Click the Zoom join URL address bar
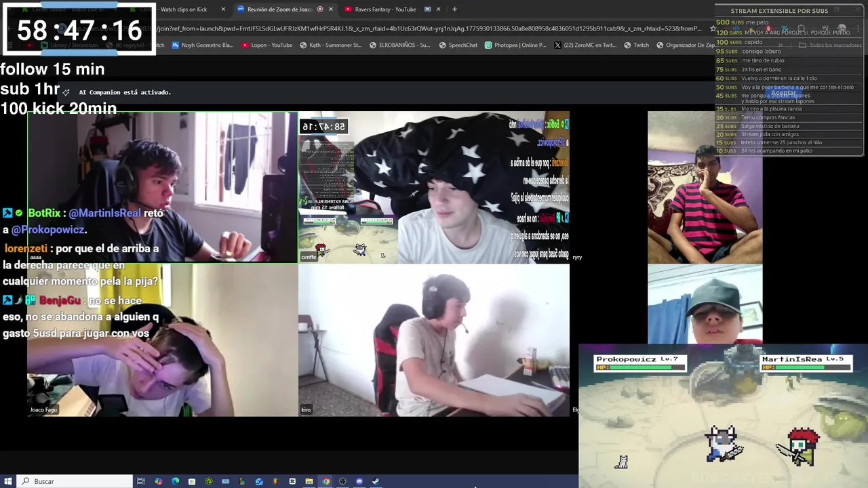Screen dimensions: 868x488 (x=431, y=28)
